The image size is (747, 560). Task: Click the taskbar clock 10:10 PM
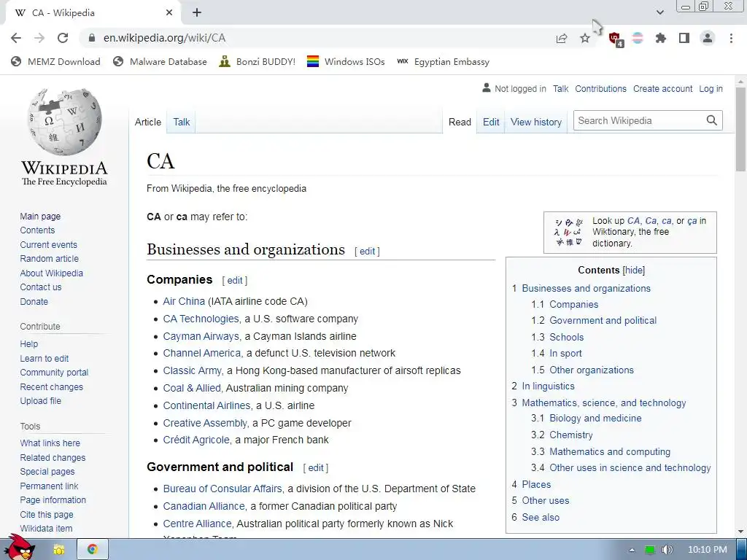708,550
